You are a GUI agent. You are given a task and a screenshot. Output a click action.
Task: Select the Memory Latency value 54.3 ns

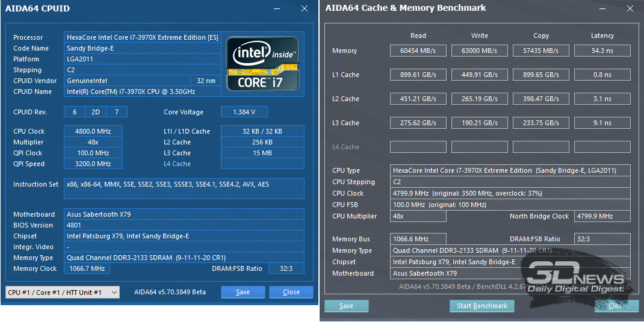coord(602,51)
